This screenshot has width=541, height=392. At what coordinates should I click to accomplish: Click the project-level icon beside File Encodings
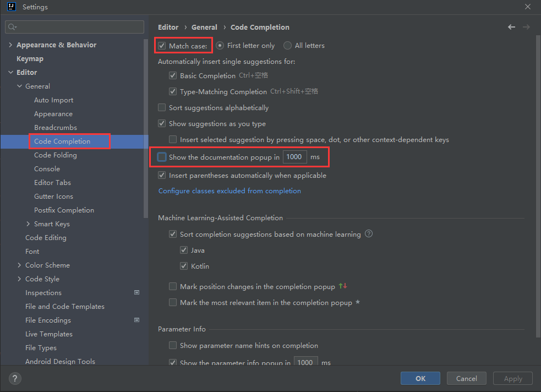[x=136, y=320]
